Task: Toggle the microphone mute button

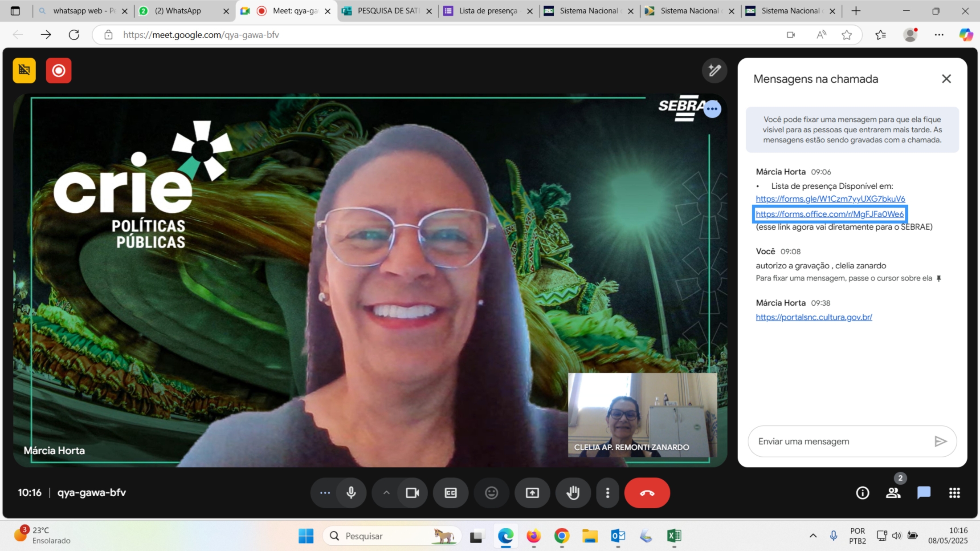Action: pos(351,493)
